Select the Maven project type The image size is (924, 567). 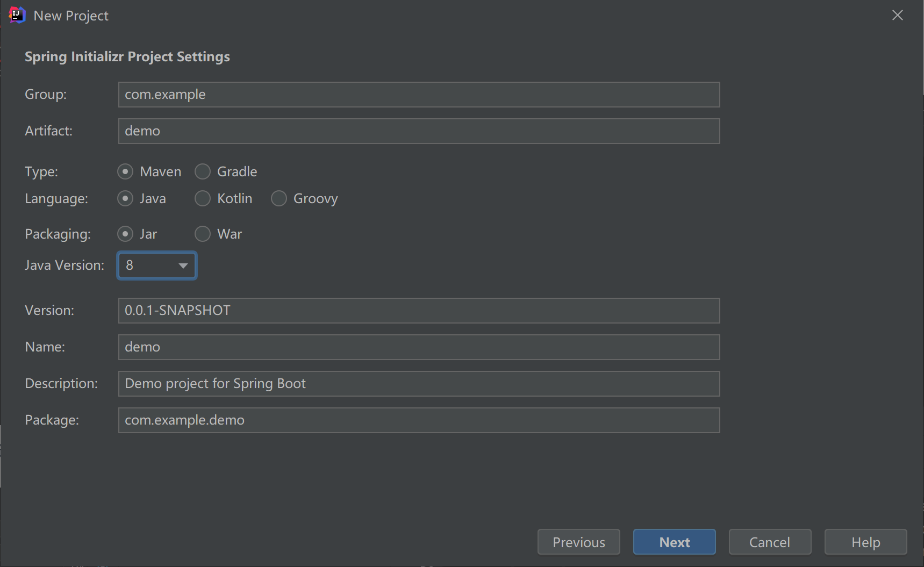[x=125, y=171]
